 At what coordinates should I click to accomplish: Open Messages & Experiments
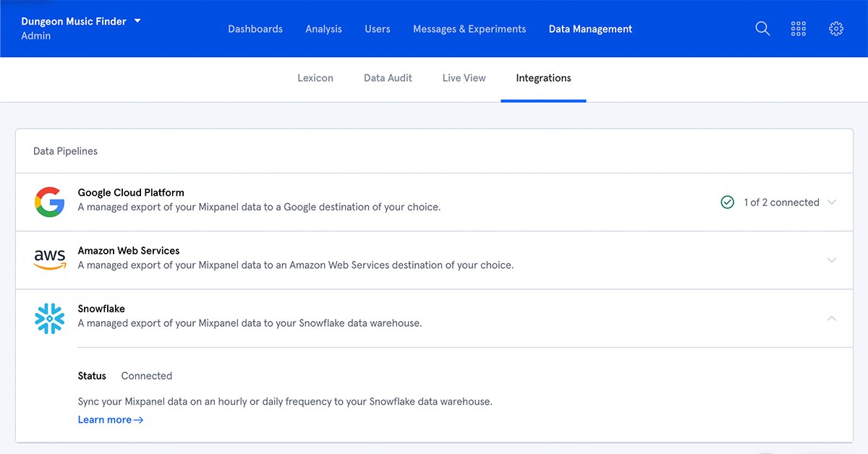[x=469, y=29]
